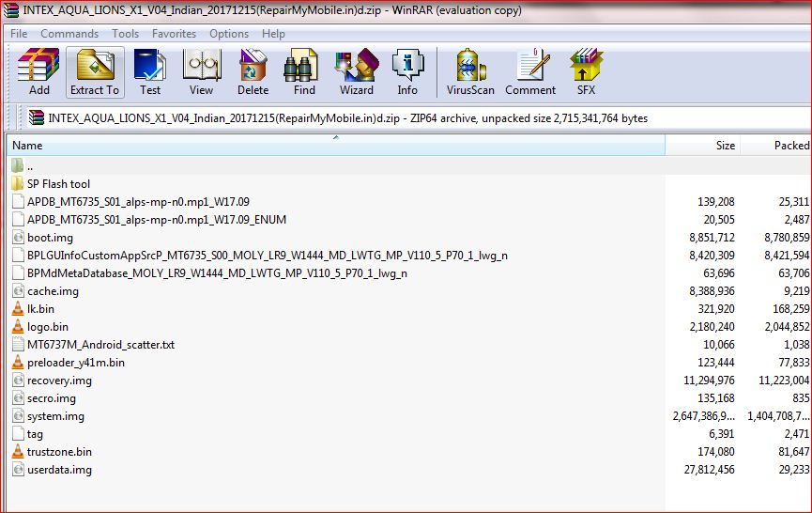Image resolution: width=812 pixels, height=513 pixels.
Task: Click the logo.bin cone icon
Action: (x=18, y=326)
